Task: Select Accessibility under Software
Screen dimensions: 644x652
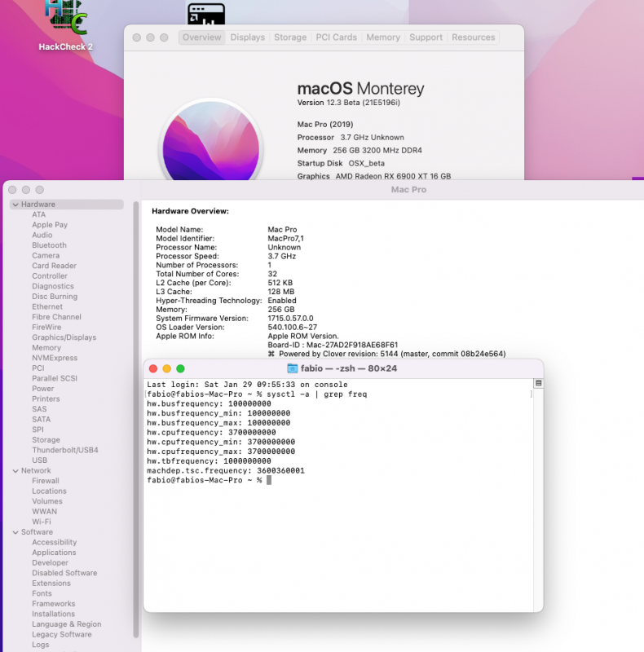Action: (54, 542)
